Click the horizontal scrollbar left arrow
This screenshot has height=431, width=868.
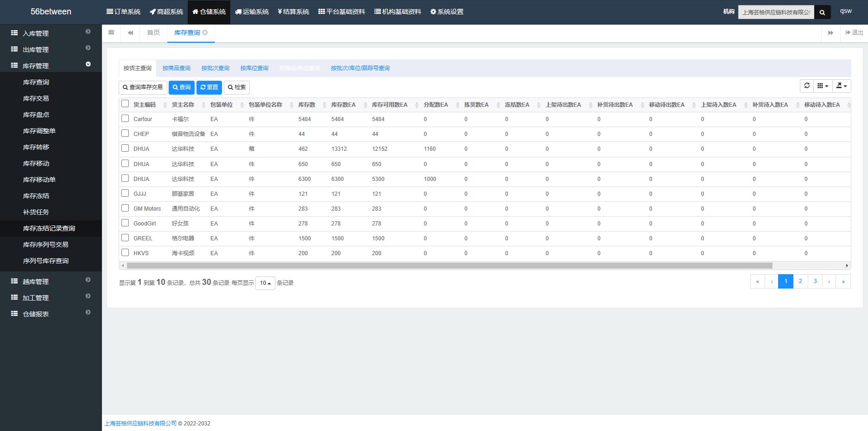[x=123, y=266]
